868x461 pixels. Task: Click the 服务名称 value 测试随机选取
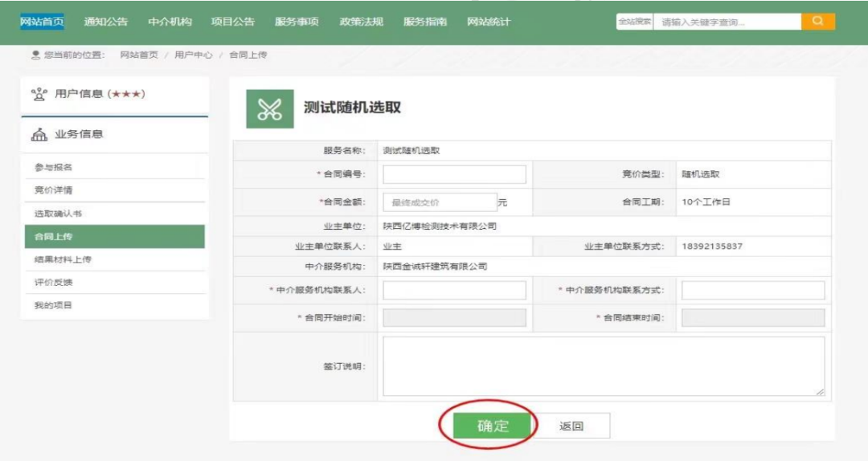(x=411, y=150)
